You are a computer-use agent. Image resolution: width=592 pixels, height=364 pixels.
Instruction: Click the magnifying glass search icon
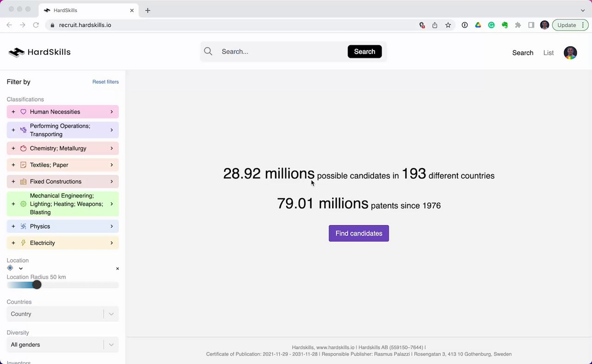(x=208, y=51)
